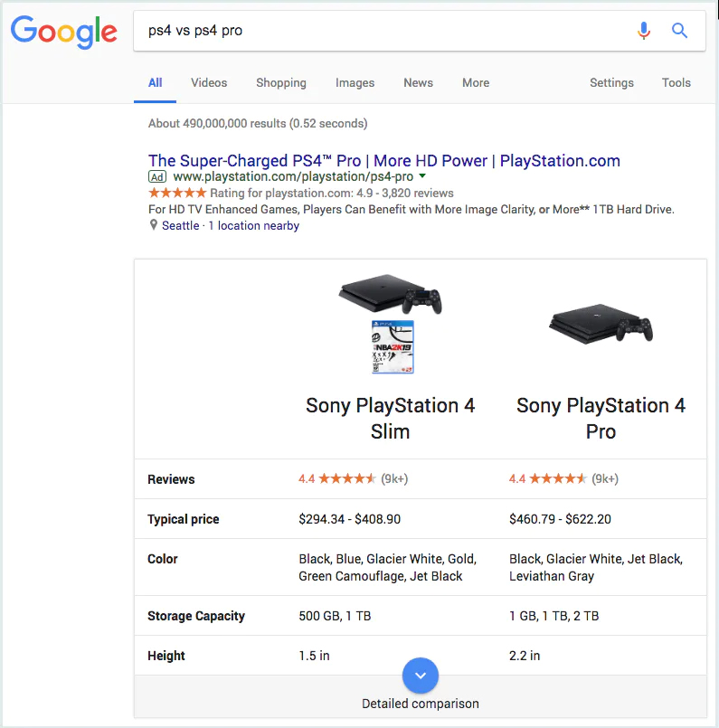Open the Sony PlayStation 4 Pro title

click(x=601, y=419)
